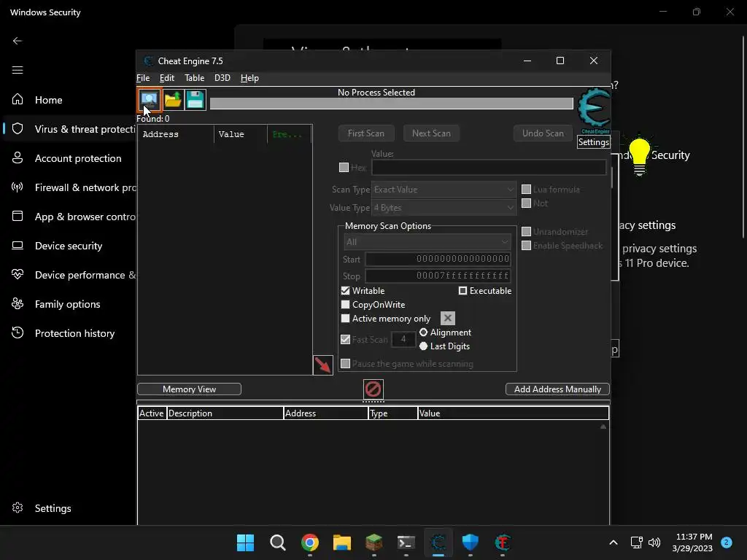Open the Edit menu

[x=167, y=78]
